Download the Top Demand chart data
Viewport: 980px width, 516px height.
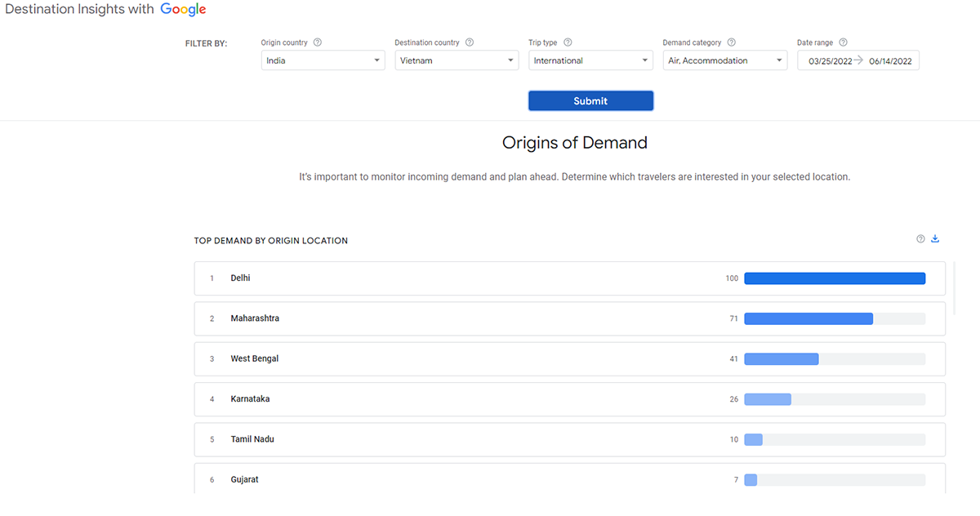(x=936, y=239)
